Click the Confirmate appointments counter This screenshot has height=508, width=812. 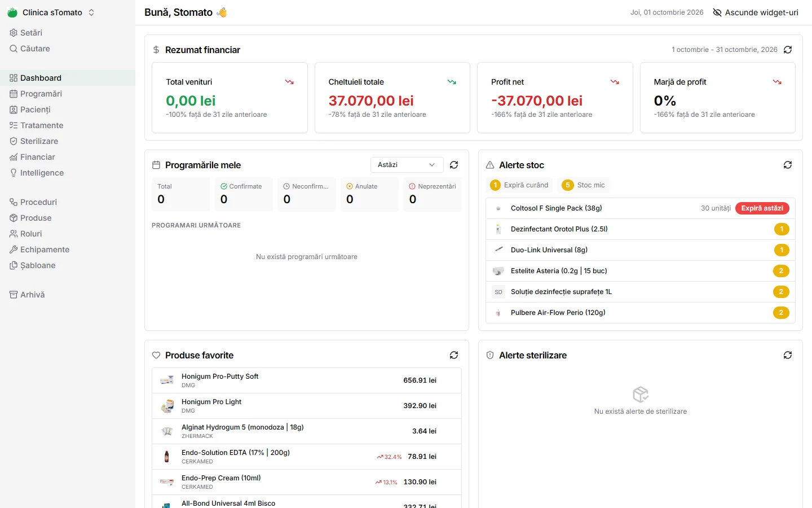pyautogui.click(x=244, y=194)
